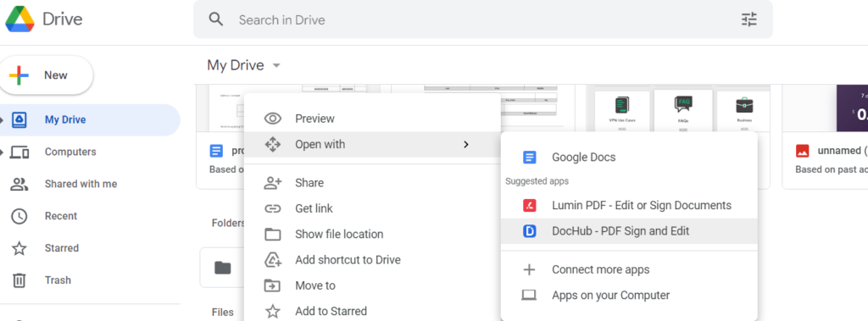868x321 pixels.
Task: Click the Trash bin icon
Action: coord(19,280)
